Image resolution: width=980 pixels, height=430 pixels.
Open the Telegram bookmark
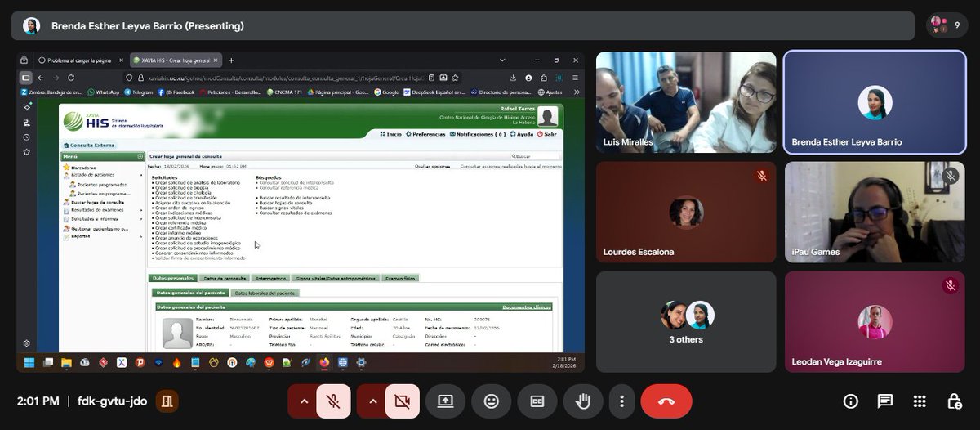(x=138, y=92)
